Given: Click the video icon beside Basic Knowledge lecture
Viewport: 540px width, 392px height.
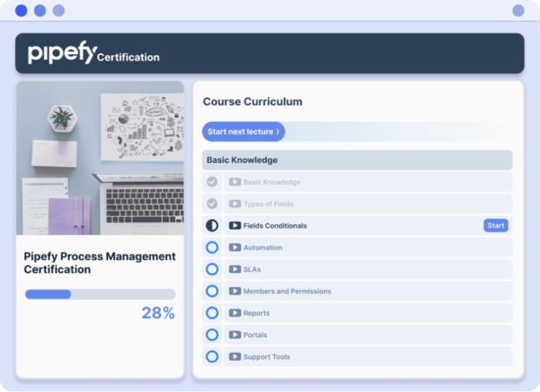Looking at the screenshot, I should pyautogui.click(x=235, y=182).
